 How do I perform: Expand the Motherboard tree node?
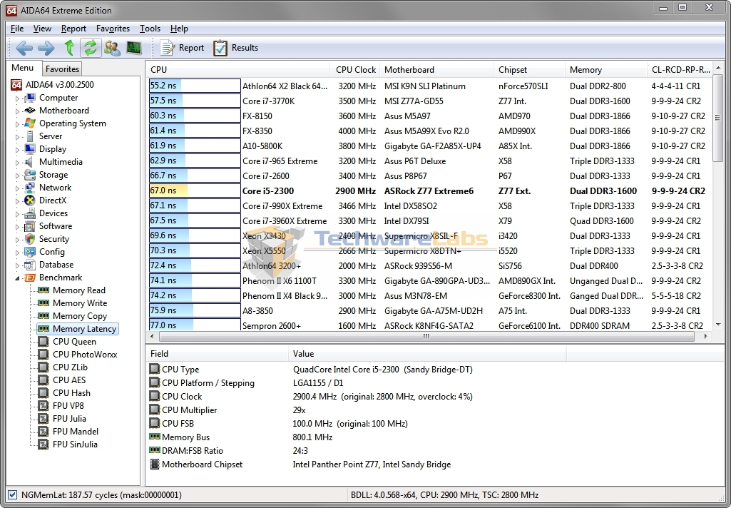17,111
